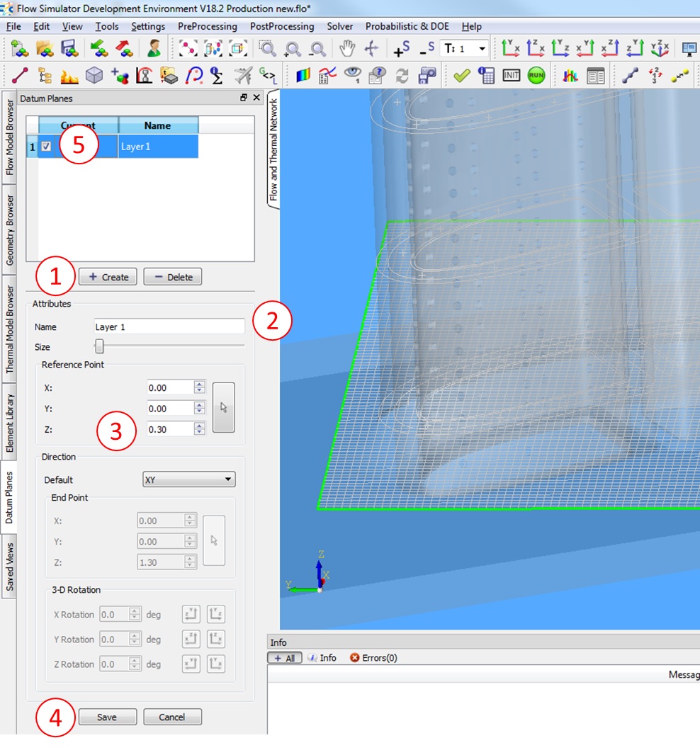Click the green RUN solver icon
This screenshot has height=750, width=700.
(536, 76)
